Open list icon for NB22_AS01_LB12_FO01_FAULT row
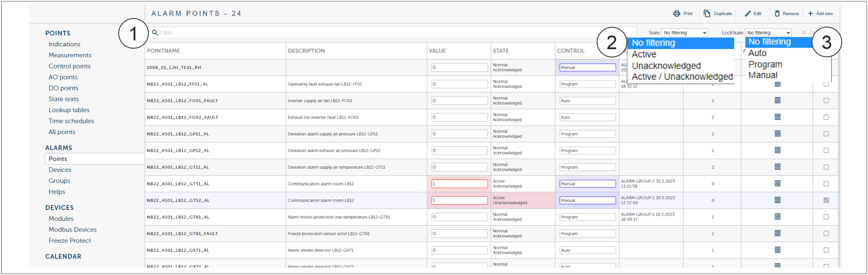 (777, 101)
